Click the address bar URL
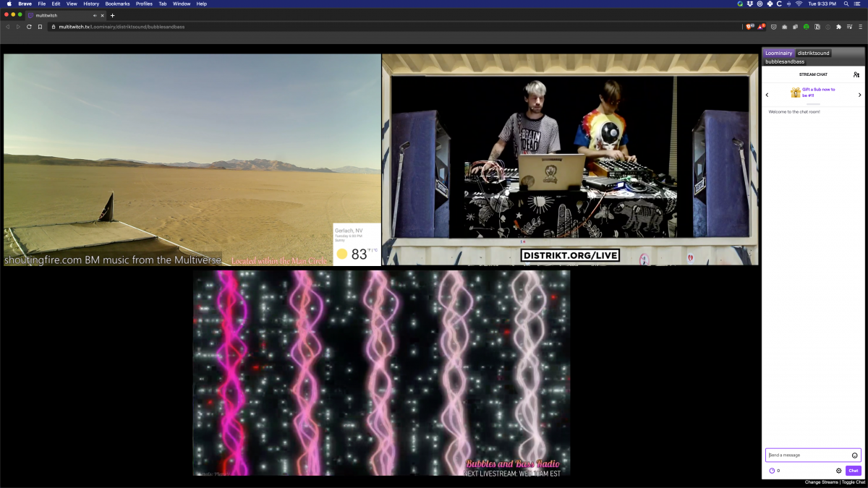Viewport: 868px width, 488px height. (x=122, y=27)
